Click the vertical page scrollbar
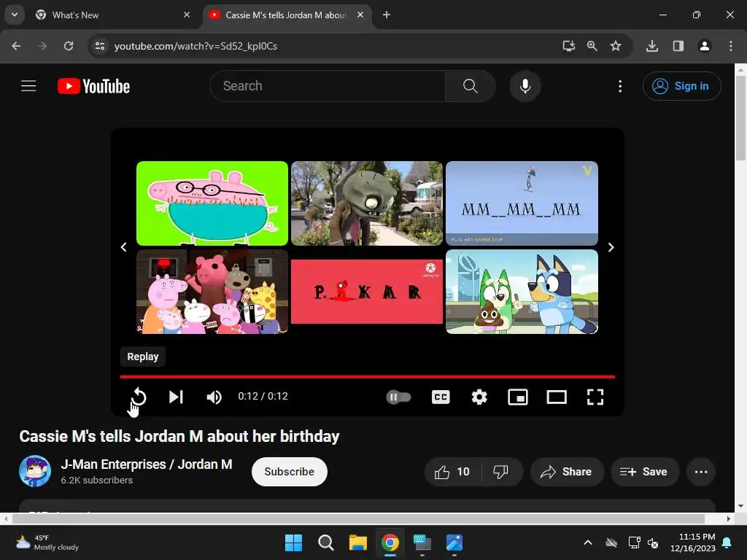 tap(740, 117)
